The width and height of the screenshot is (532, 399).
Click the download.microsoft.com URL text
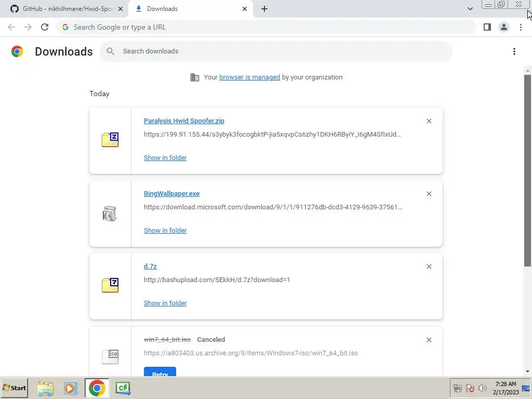click(273, 207)
